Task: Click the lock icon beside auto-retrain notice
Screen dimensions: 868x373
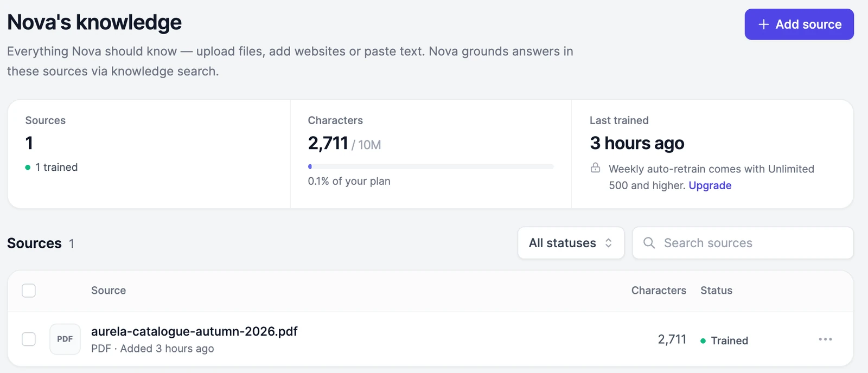Action: pos(596,168)
